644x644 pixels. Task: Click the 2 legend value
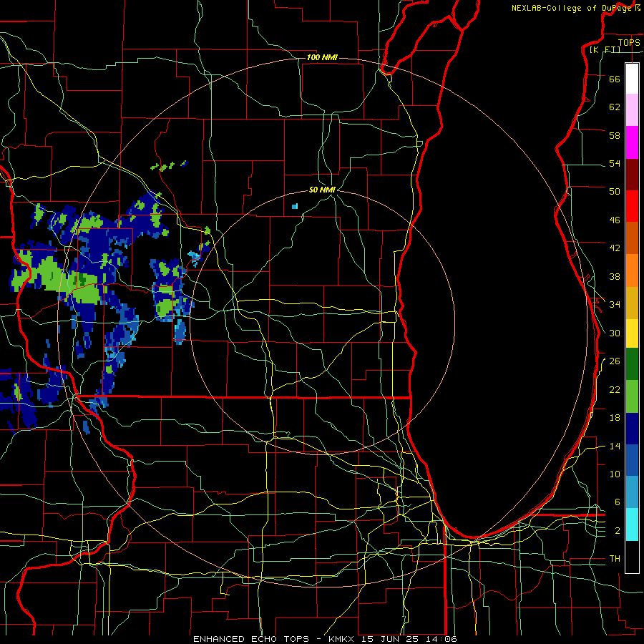coord(618,531)
